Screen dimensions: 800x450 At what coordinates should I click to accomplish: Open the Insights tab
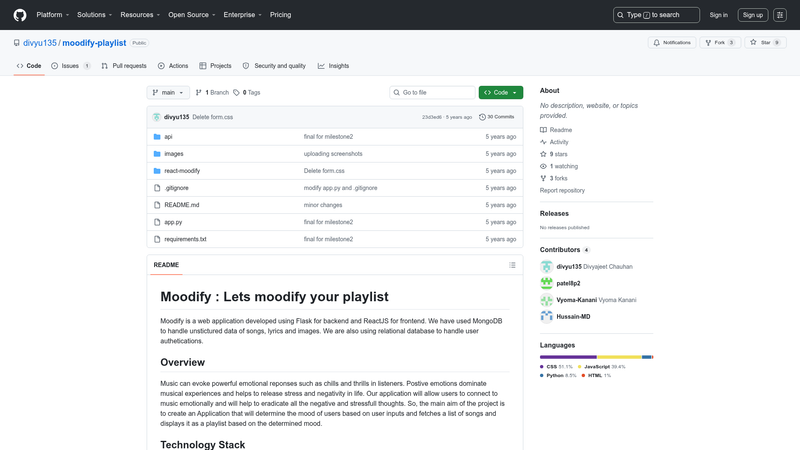(334, 66)
